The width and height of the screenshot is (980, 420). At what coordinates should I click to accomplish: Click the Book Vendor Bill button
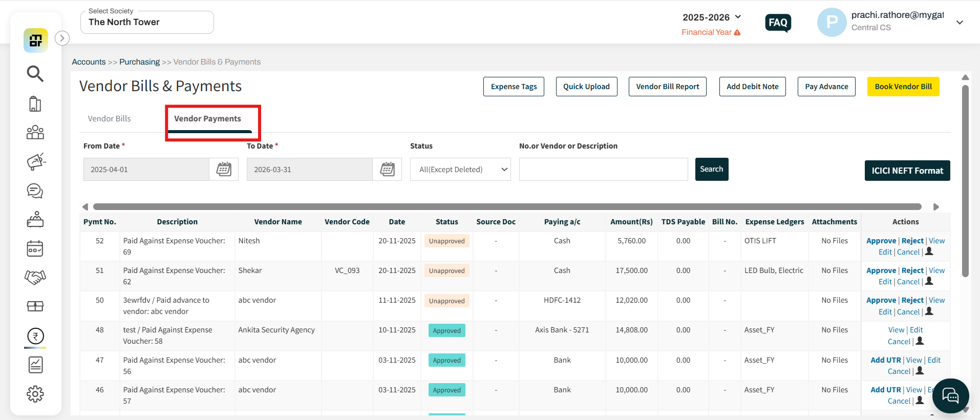pos(903,87)
